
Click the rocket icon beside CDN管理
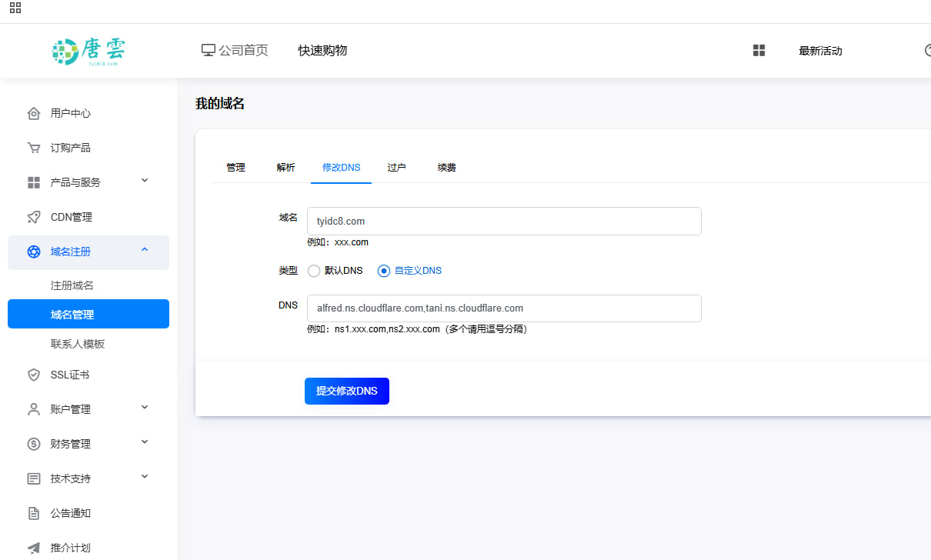point(34,217)
